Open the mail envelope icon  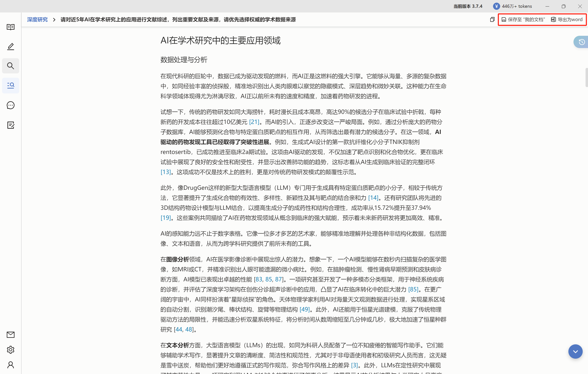(10, 335)
